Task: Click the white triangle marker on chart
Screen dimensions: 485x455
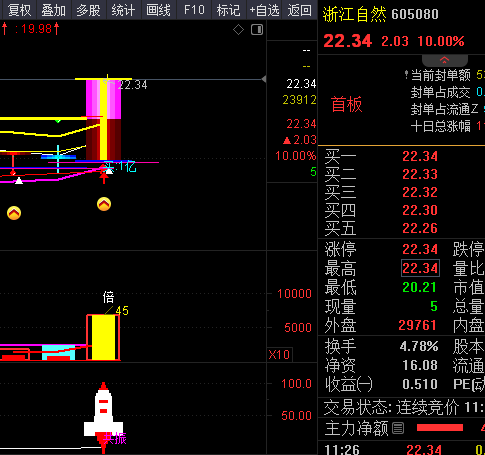Action: pos(19,180)
